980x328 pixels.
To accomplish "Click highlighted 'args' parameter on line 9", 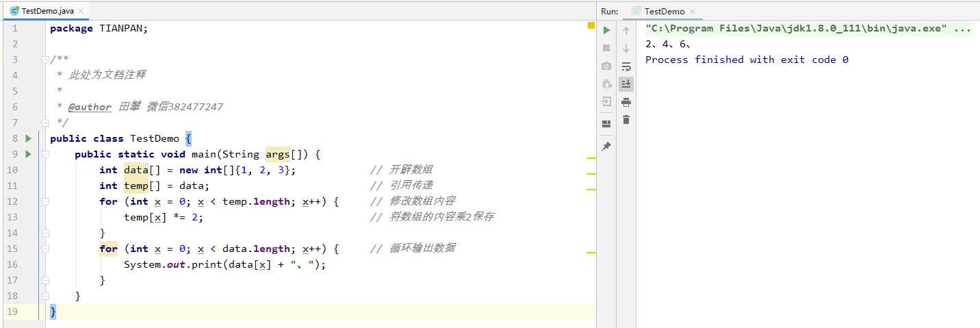I will 278,154.
